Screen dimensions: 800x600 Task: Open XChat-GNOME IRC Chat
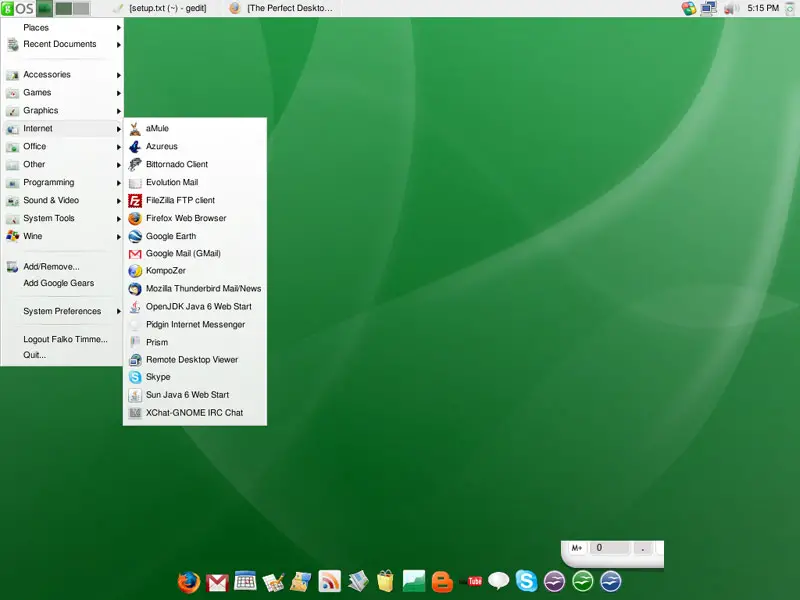coord(194,412)
